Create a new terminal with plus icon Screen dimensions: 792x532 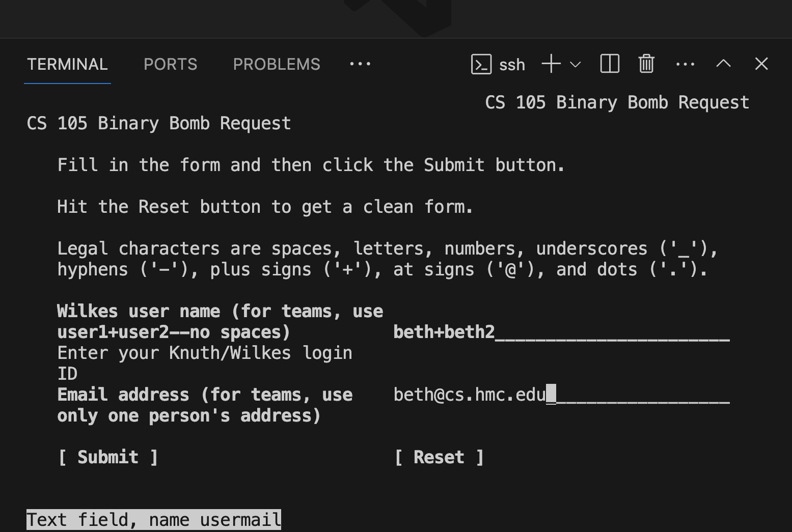click(551, 64)
